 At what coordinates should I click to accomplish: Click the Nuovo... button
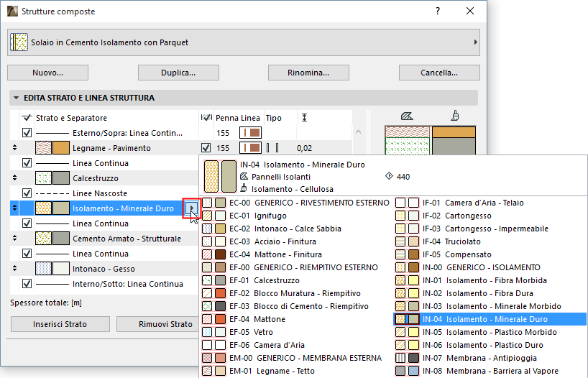pos(47,73)
